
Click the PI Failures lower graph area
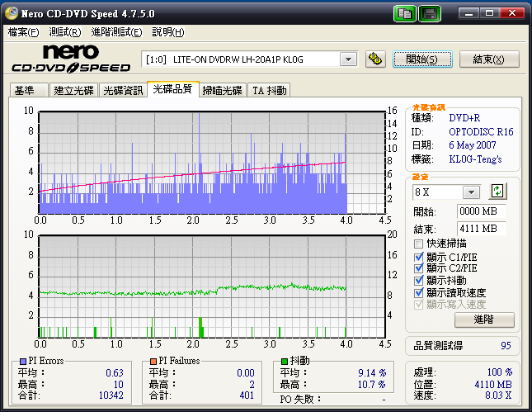[x=212, y=287]
